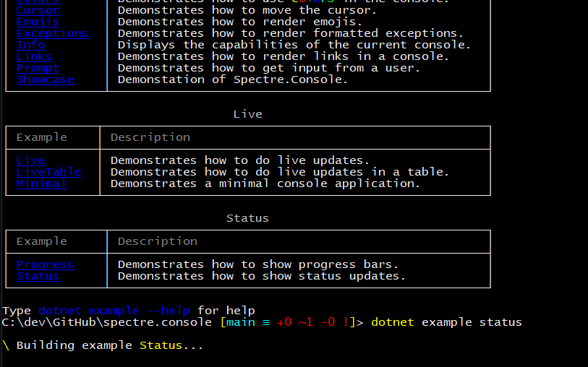This screenshot has height=367, width=588.
Task: Click 'Demonstrates how to render emojis.'
Action: tap(240, 22)
